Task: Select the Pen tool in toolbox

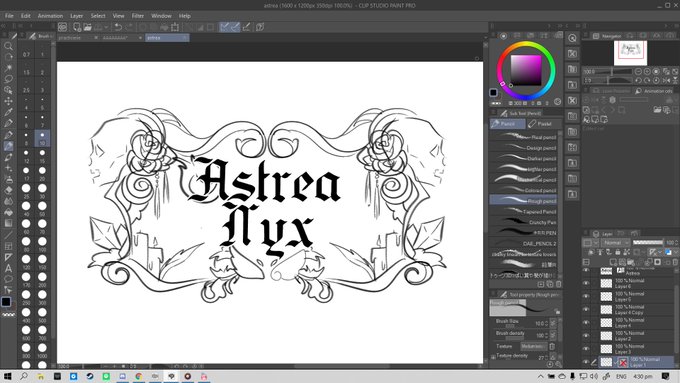Action: pos(8,134)
